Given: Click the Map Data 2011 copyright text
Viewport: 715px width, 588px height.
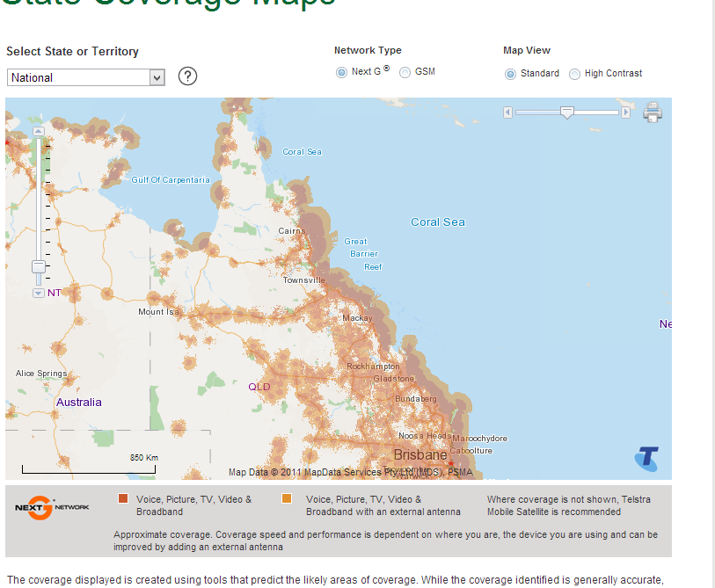Looking at the screenshot, I should pyautogui.click(x=351, y=472).
